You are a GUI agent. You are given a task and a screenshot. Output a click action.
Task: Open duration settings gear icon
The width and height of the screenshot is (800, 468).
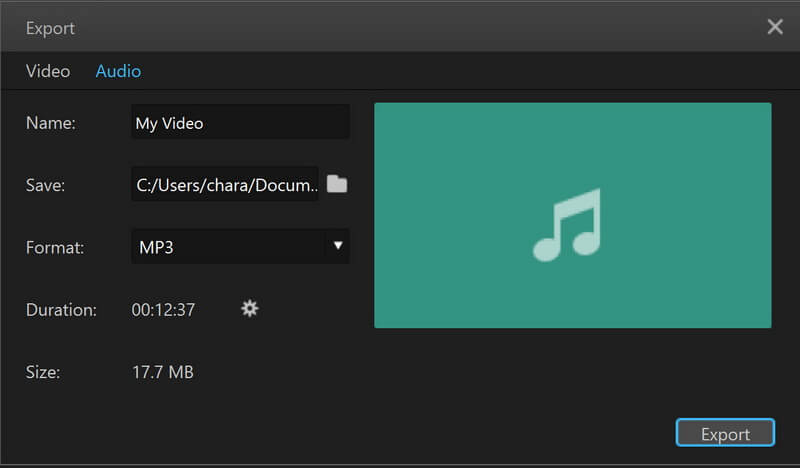(x=249, y=309)
